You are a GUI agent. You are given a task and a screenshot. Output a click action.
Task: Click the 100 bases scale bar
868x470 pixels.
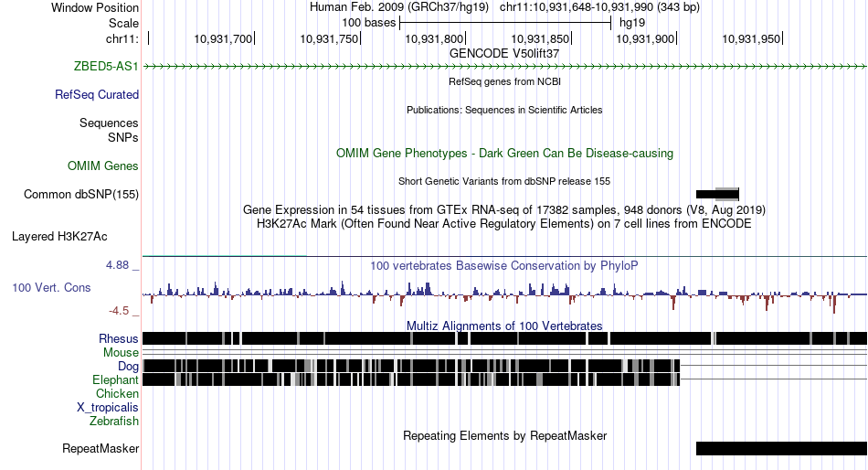(x=505, y=23)
